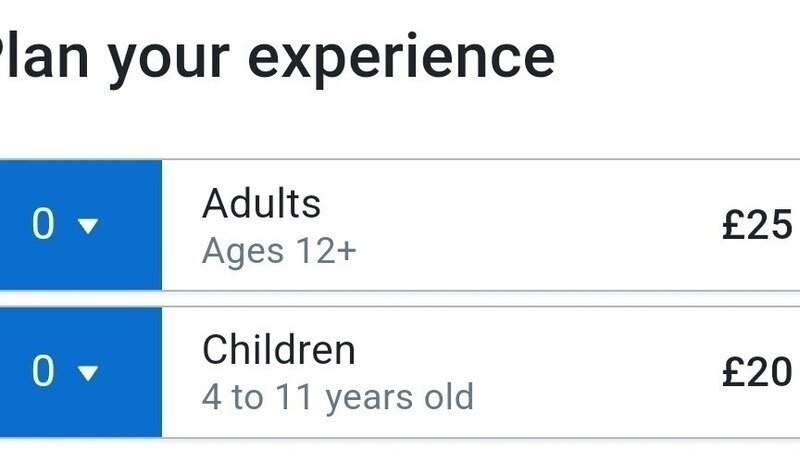Click the Children dropdown arrow icon

pos(89,374)
